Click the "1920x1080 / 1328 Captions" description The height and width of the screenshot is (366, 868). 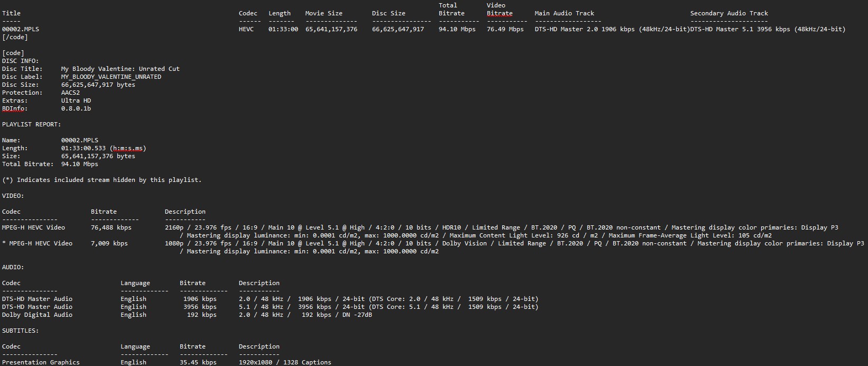[x=285, y=362]
